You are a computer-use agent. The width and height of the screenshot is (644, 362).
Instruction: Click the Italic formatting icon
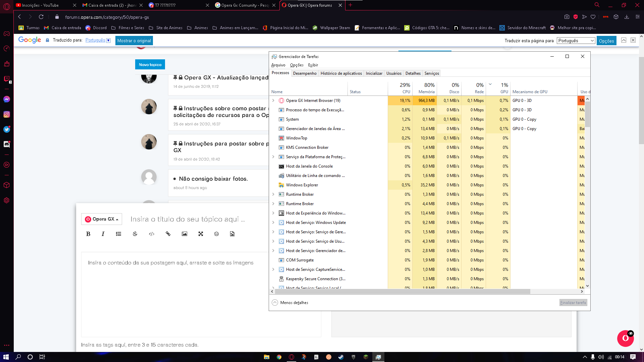[x=103, y=234]
